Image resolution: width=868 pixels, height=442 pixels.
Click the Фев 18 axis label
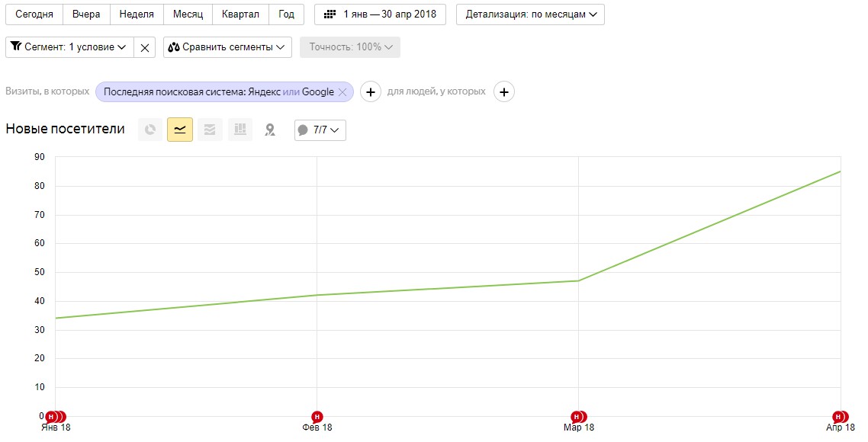(x=317, y=428)
